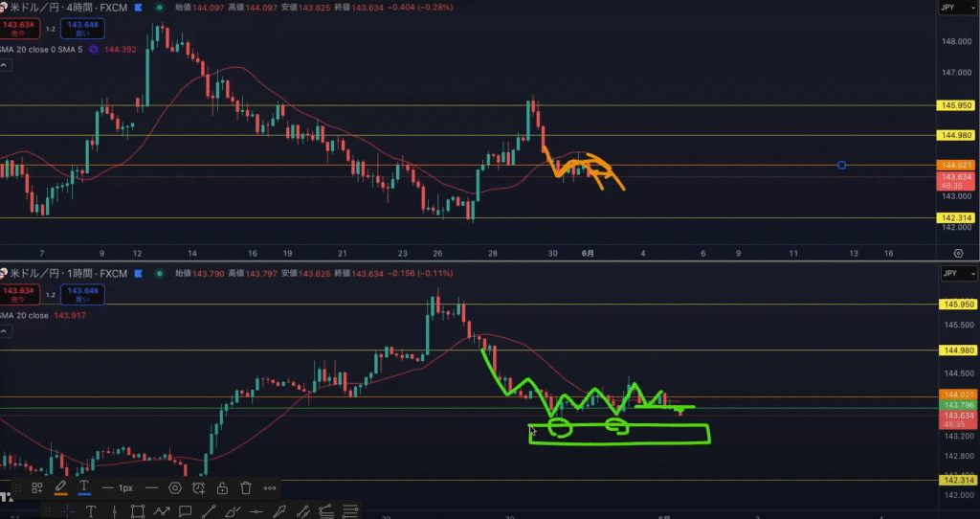Screen dimensions: 980x519
Task: Click the blue flag on 4時間 chart
Action: point(138,8)
